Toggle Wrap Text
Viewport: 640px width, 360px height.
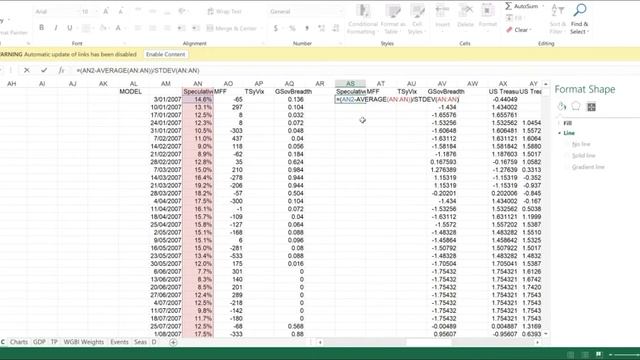224,11
